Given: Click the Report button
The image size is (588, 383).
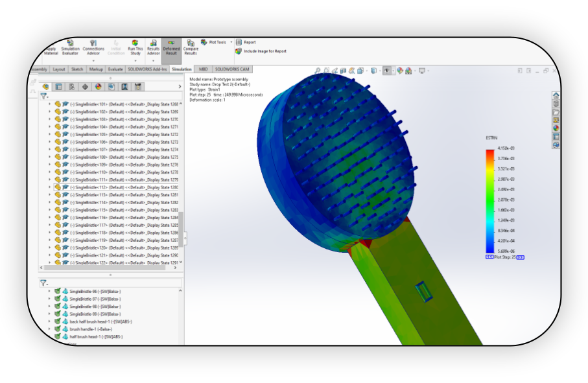Looking at the screenshot, I should (246, 42).
